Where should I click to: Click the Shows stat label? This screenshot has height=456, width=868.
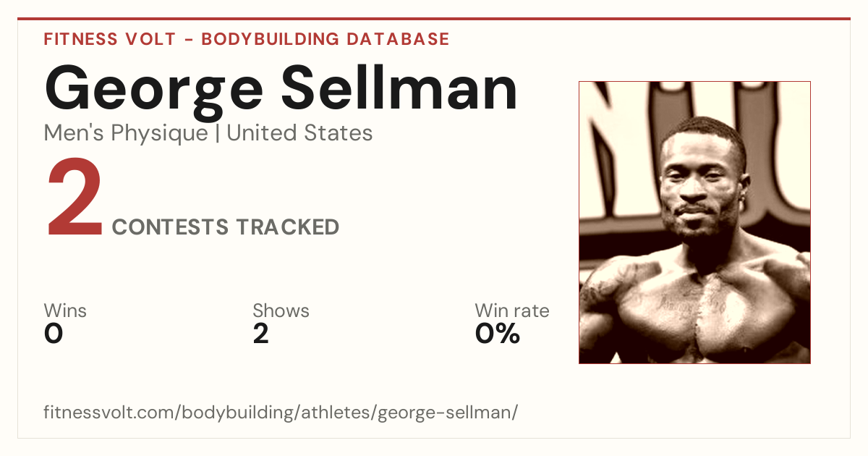[281, 311]
